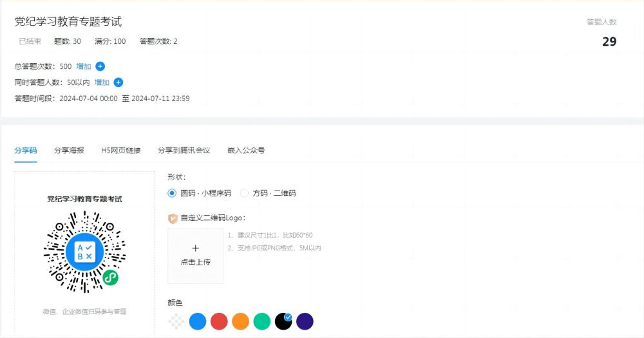Screen dimensions: 644x338
Task: Choose the transparent checkered color swatch
Action: [176, 321]
